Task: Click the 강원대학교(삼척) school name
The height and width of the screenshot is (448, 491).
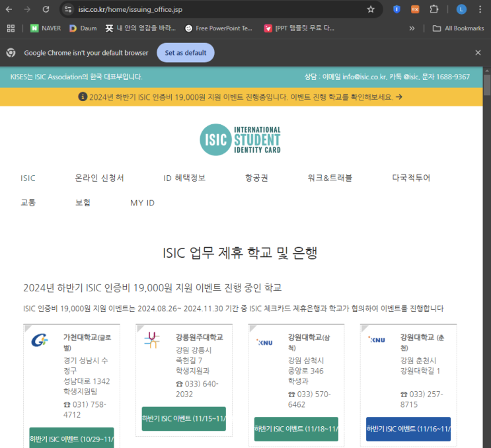Action: click(x=309, y=342)
